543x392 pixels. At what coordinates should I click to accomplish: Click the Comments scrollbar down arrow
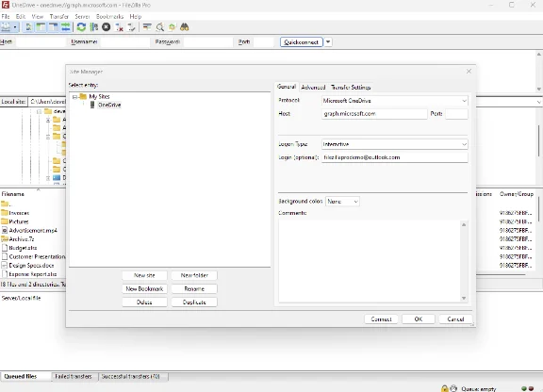tap(464, 298)
